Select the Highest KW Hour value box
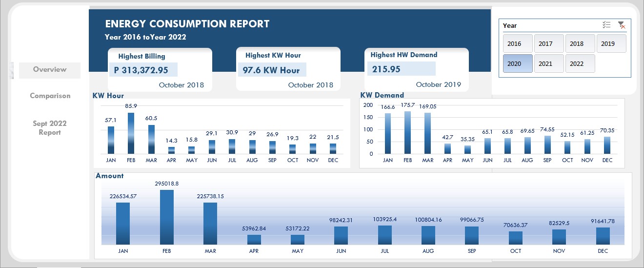This screenshot has height=268, width=644. [272, 70]
